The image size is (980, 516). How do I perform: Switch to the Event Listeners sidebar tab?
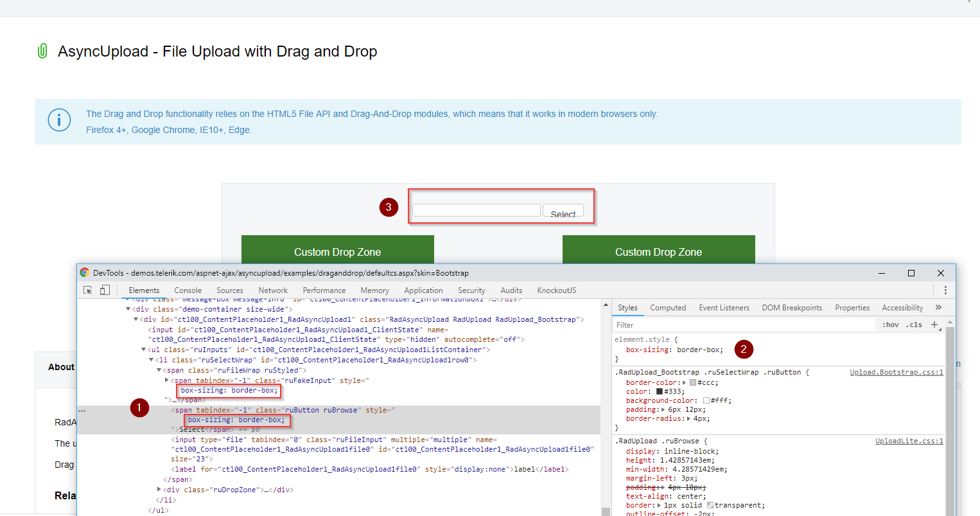coord(724,308)
